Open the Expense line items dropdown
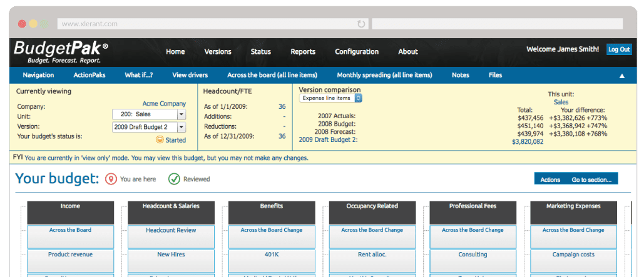This screenshot has width=644, height=277. [330, 98]
